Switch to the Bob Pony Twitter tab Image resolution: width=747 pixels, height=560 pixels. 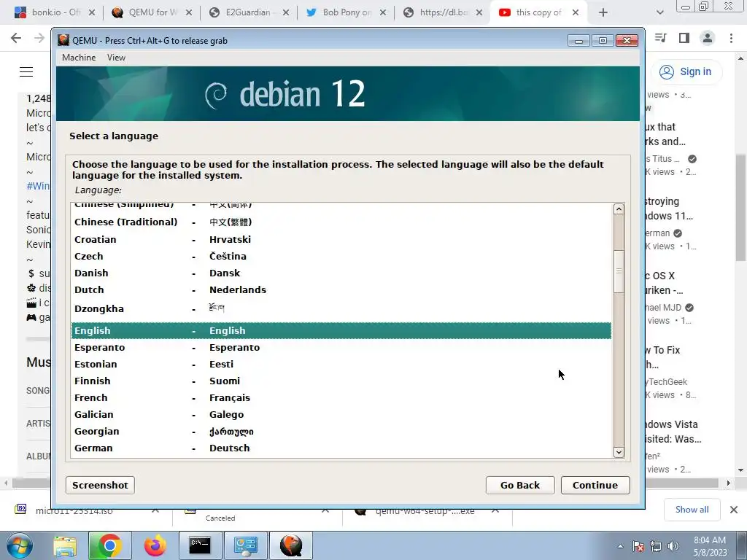tap(345, 12)
